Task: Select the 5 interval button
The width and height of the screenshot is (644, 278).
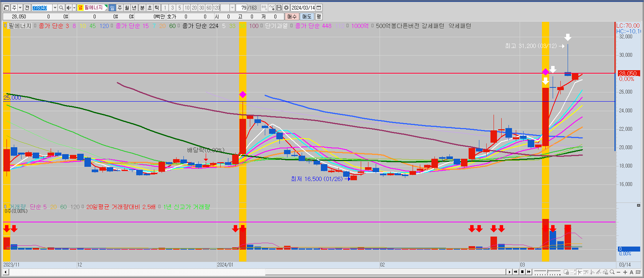Action: click(x=180, y=8)
